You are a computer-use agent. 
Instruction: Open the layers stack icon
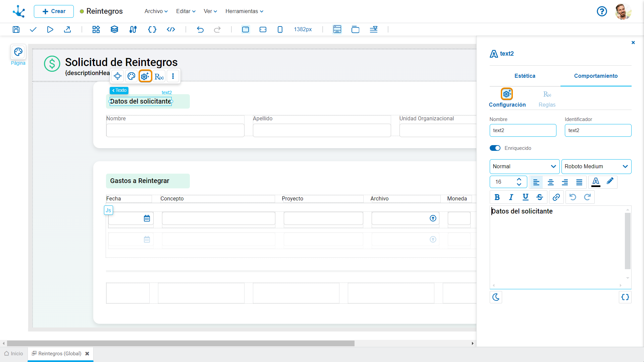pos(114,29)
